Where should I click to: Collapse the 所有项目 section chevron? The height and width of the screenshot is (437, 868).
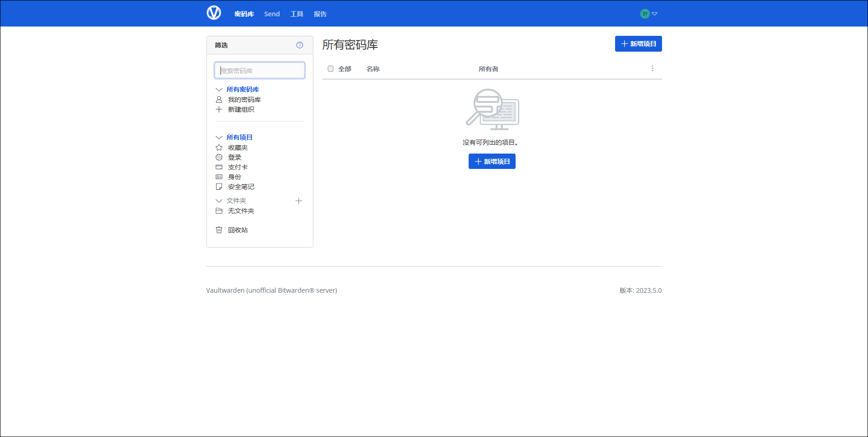tap(219, 137)
